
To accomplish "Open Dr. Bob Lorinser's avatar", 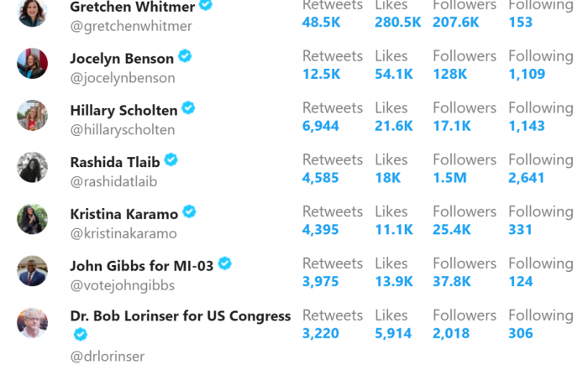I will click(x=32, y=323).
